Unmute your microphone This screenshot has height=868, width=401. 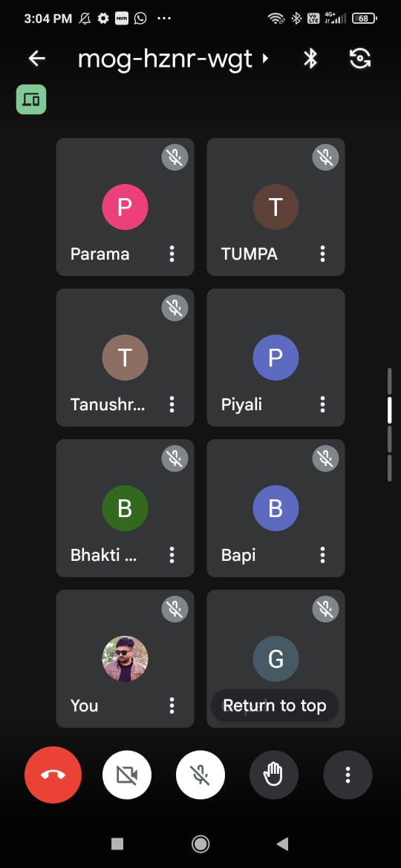tap(200, 775)
